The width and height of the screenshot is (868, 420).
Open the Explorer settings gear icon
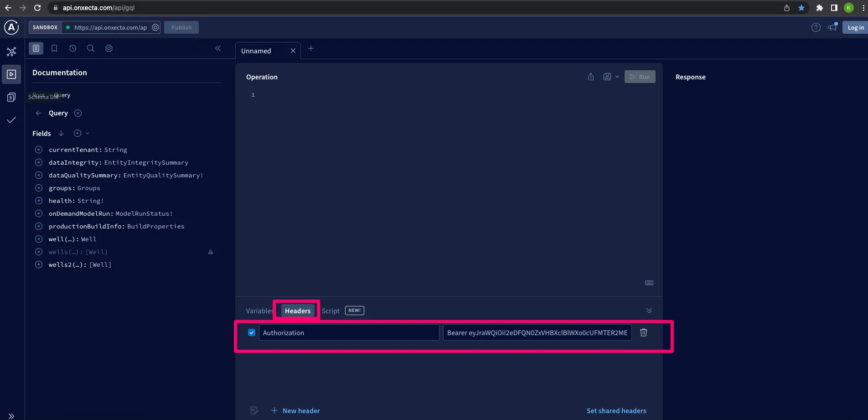[109, 48]
